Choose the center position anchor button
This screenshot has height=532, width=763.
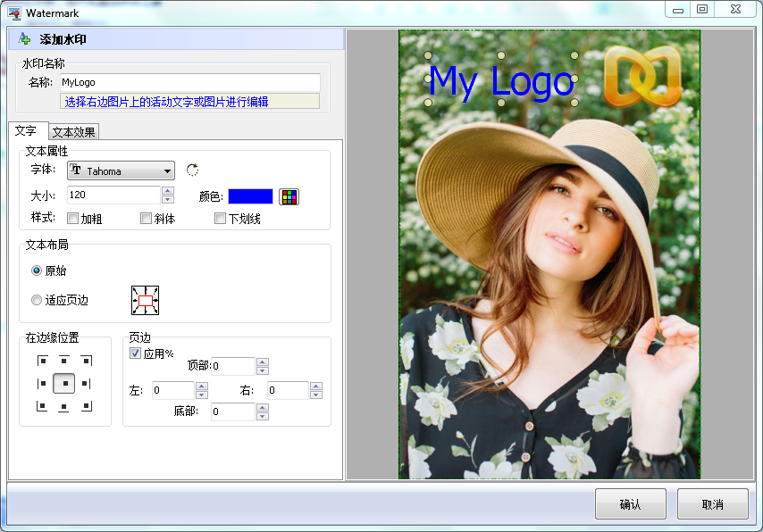[x=63, y=384]
